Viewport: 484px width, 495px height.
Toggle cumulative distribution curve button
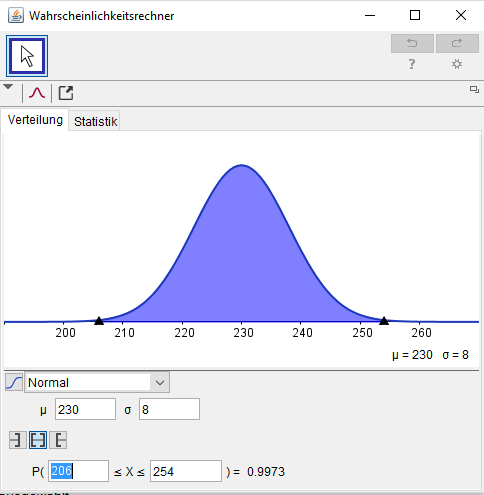pos(14,382)
